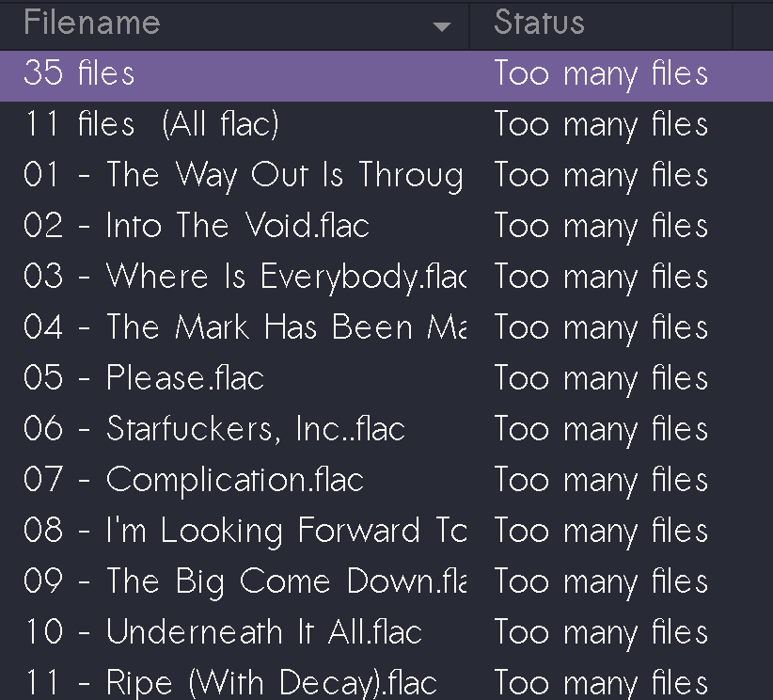Image resolution: width=773 pixels, height=700 pixels.
Task: Select "02 - Into The Void.flac"
Action: 188,225
